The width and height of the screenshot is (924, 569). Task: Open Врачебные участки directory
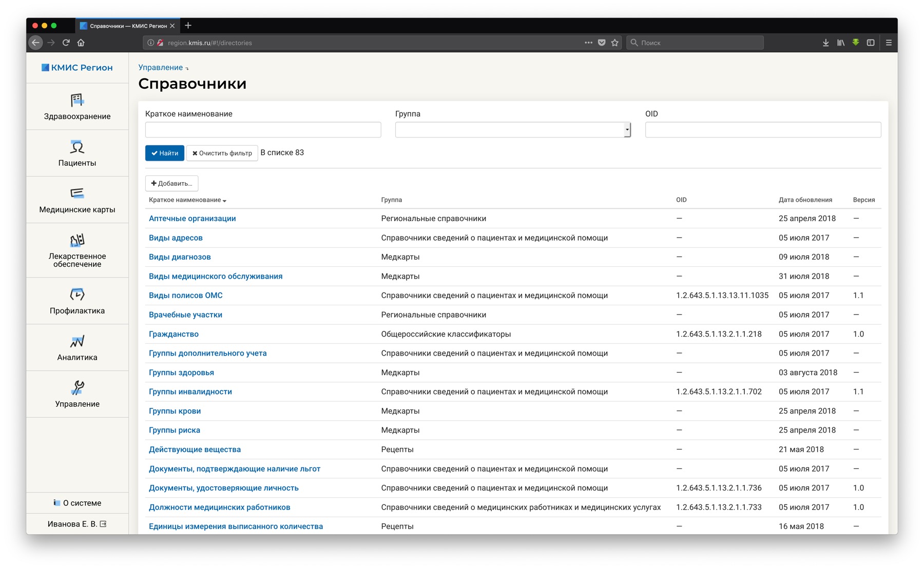coord(185,315)
